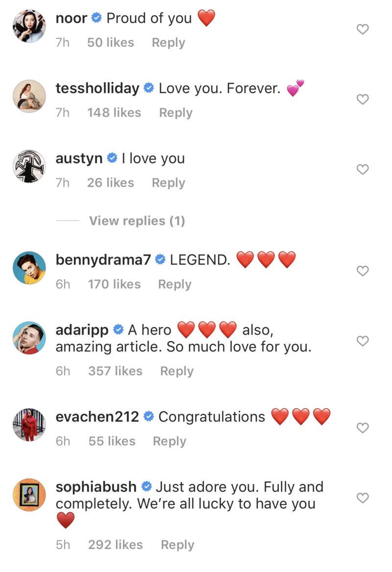
Task: View the 357 likes on adaripp's comment
Action: (115, 371)
